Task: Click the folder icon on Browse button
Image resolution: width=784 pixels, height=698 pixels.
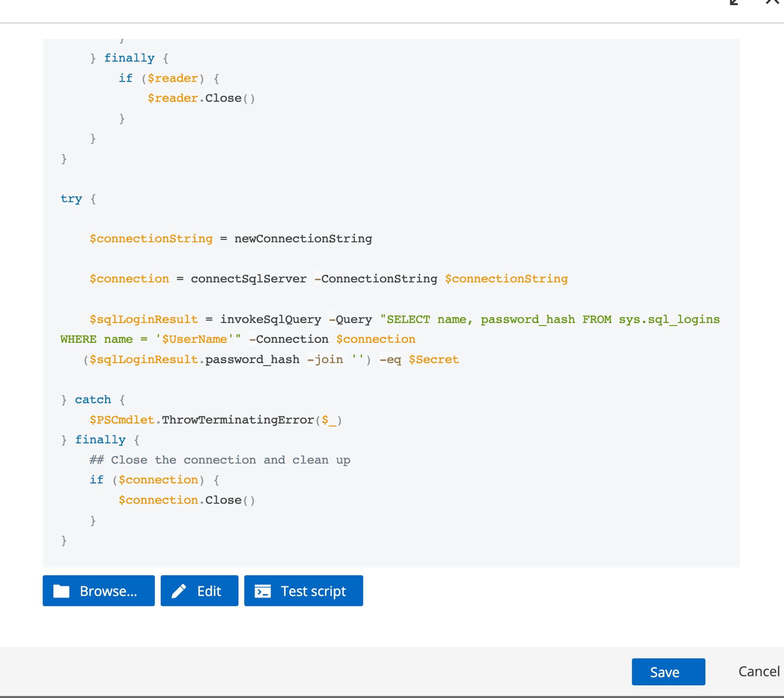Action: (x=61, y=591)
